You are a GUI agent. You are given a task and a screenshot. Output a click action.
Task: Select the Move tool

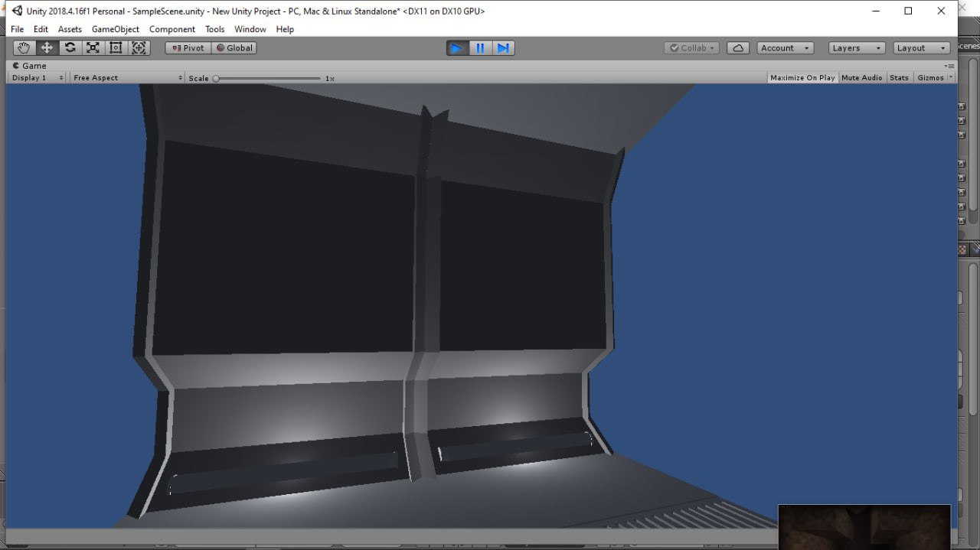pos(47,47)
